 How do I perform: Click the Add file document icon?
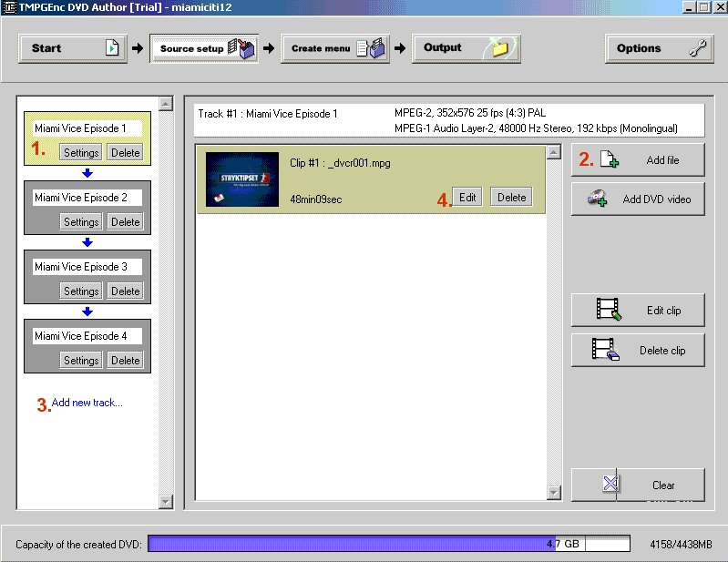[x=610, y=159]
